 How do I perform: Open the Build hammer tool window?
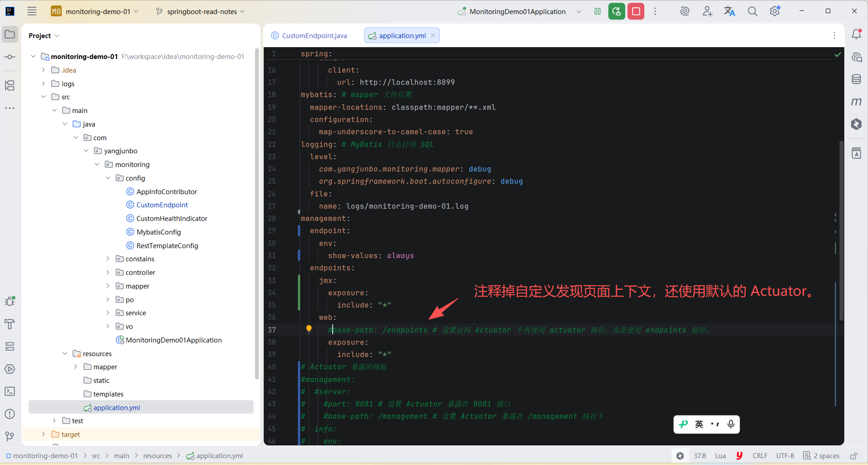[x=10, y=324]
